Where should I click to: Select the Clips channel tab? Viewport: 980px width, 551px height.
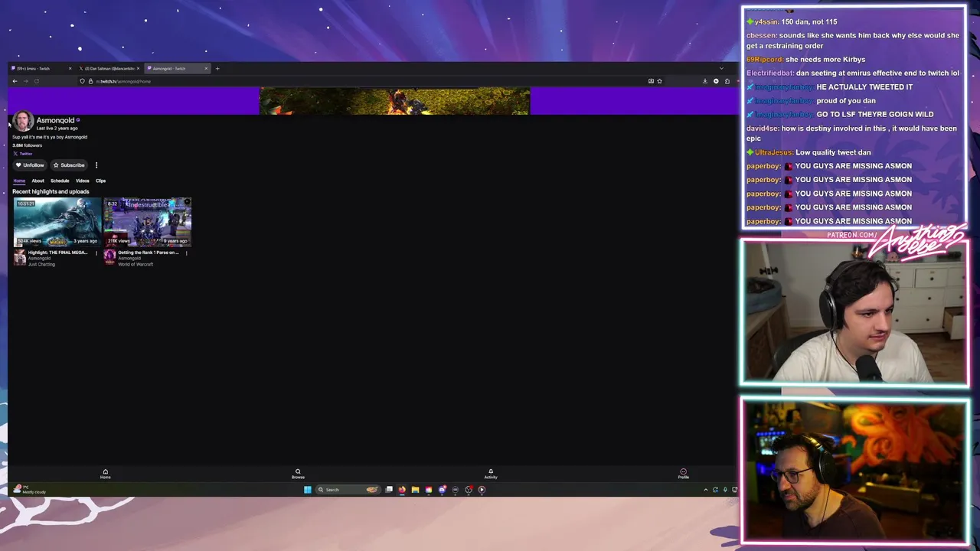coord(100,181)
